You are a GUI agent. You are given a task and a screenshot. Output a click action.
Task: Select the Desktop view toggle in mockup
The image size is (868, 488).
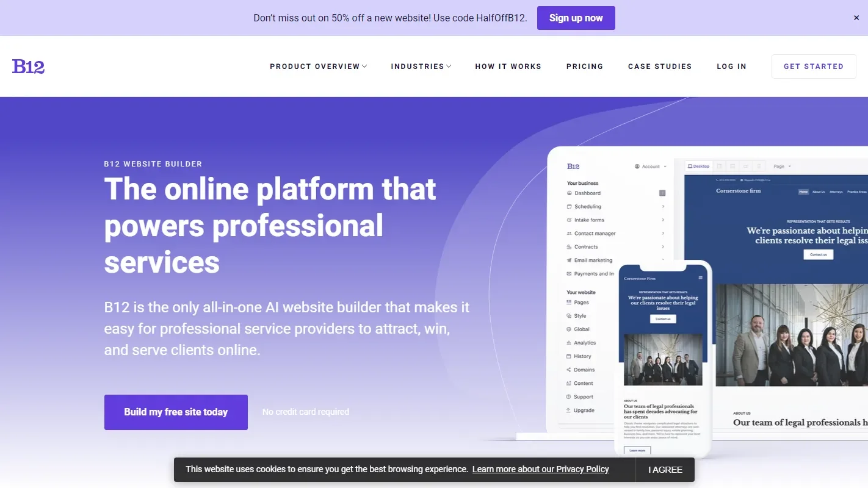698,167
